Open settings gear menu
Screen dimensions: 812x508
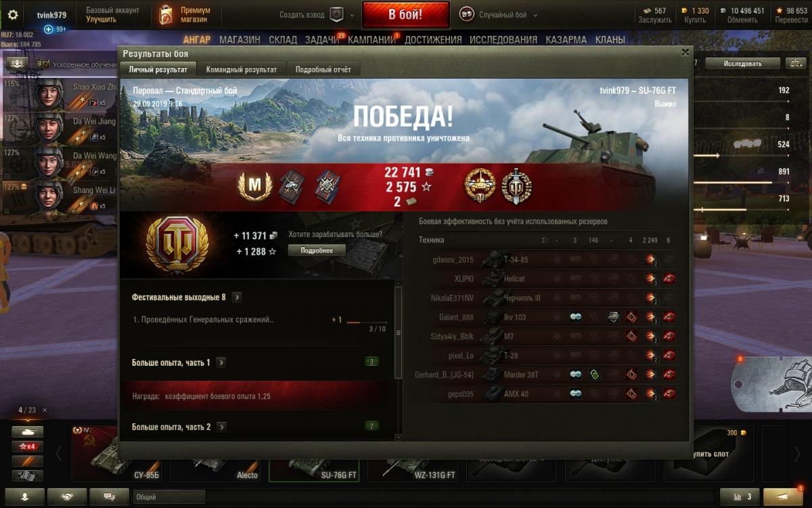tap(13, 15)
